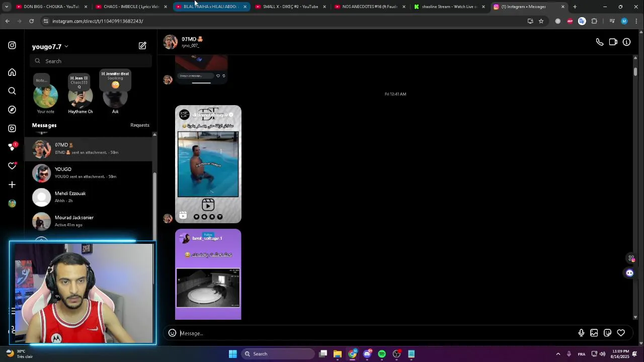Click the browser address bar URL
The width and height of the screenshot is (644, 362).
(98, 21)
